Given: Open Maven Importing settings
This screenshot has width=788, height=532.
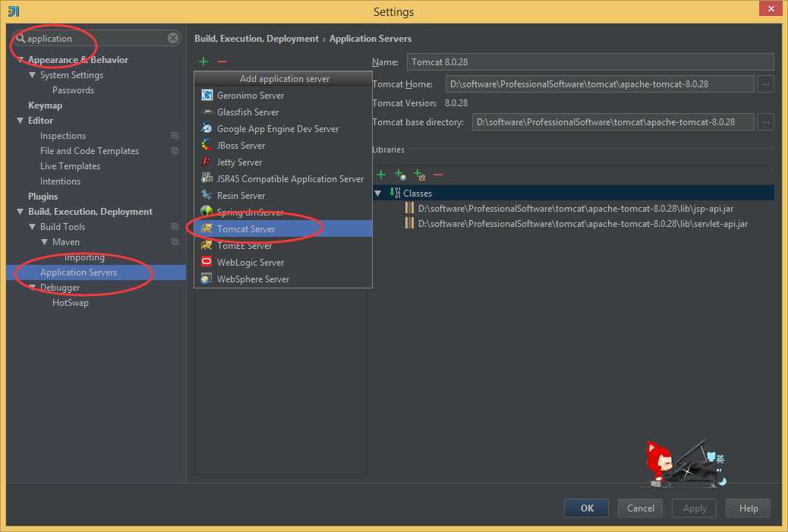Looking at the screenshot, I should coord(84,257).
